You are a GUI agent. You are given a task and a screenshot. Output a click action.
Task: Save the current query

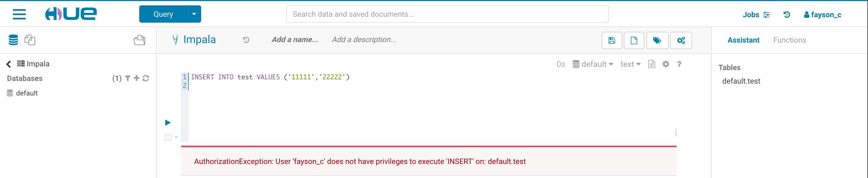click(x=611, y=40)
